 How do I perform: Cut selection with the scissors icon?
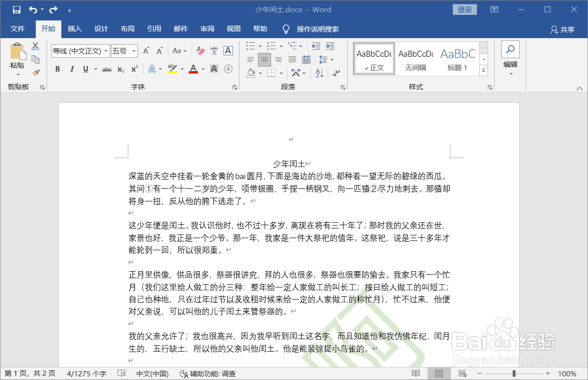tap(35, 46)
